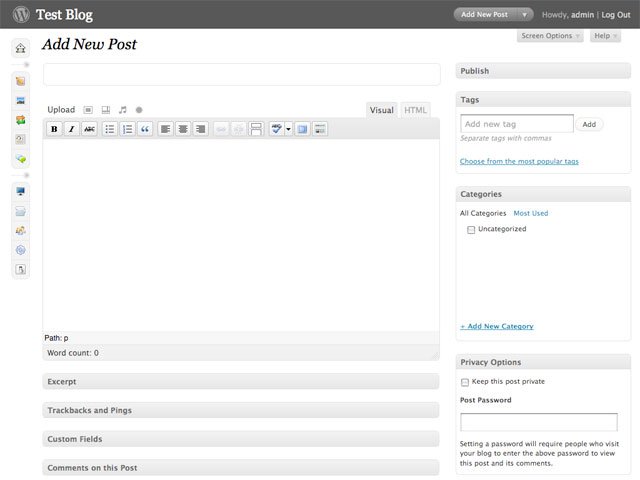Open the Links orange-green arrows sidebar icon
Viewport: 640px width, 480px height.
[x=20, y=120]
